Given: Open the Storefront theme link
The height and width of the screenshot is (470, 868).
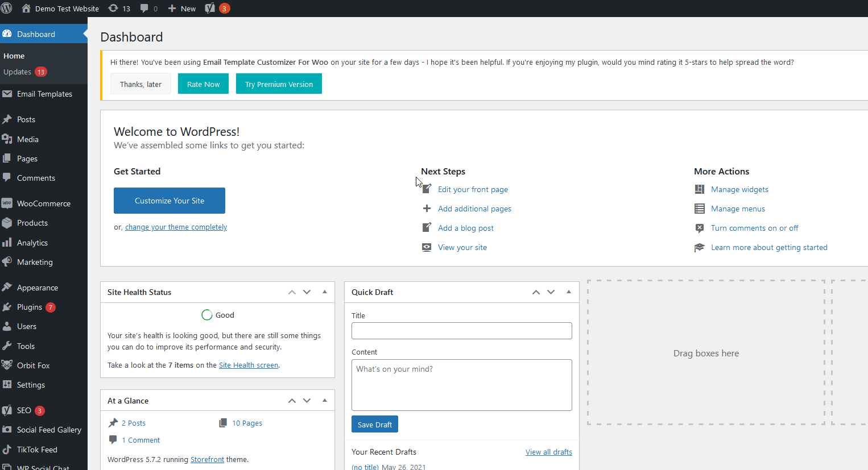Looking at the screenshot, I should [207, 459].
